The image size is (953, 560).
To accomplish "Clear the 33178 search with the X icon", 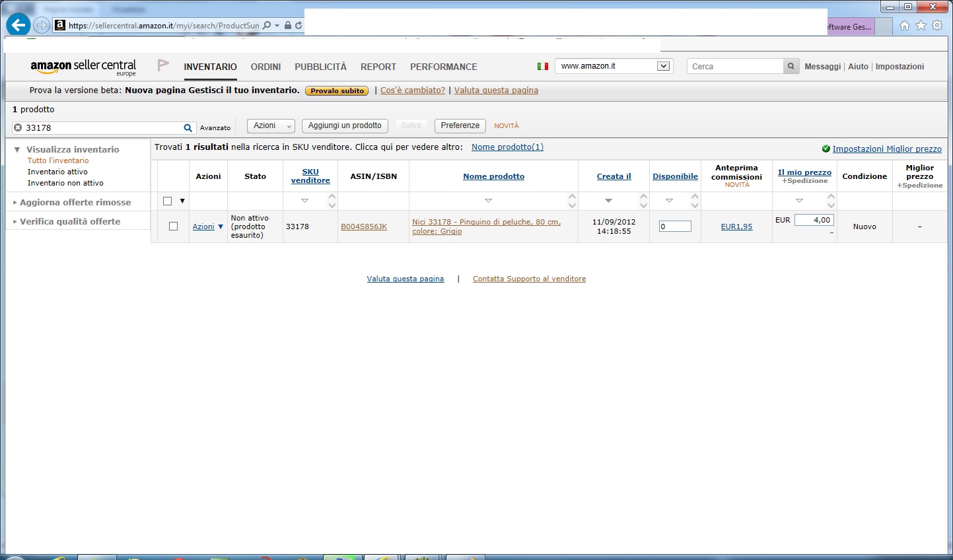I will point(18,128).
